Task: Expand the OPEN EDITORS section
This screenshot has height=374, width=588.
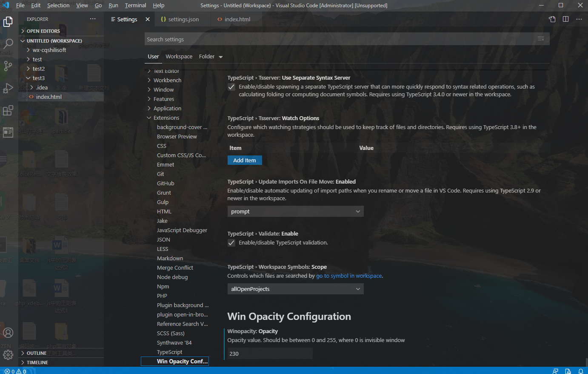Action: pos(61,31)
